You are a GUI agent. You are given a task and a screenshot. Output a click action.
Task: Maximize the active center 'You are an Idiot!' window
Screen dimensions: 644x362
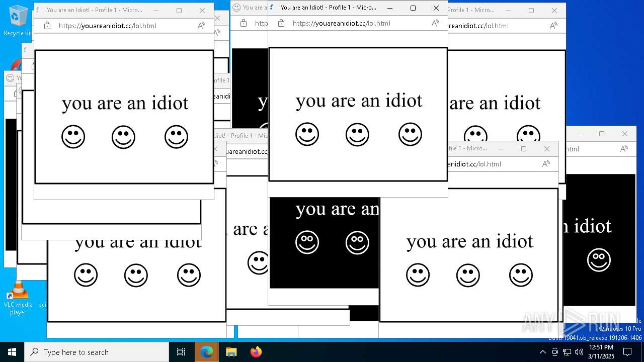coord(413,8)
